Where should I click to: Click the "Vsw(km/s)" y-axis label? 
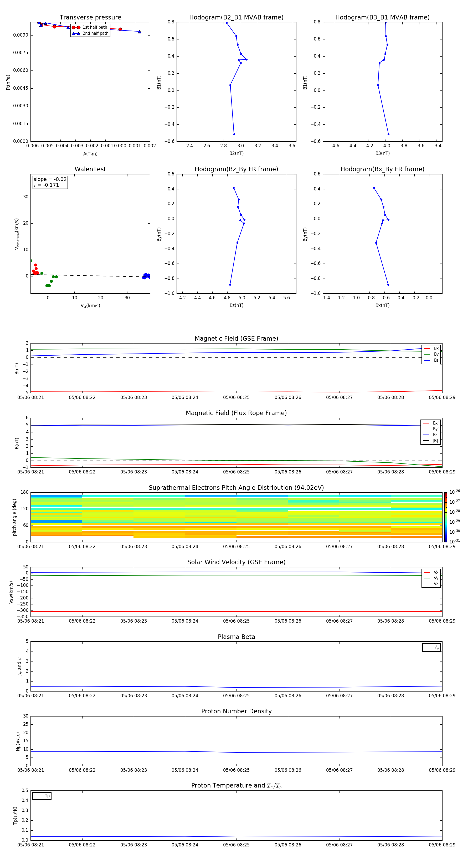[x=11, y=592]
